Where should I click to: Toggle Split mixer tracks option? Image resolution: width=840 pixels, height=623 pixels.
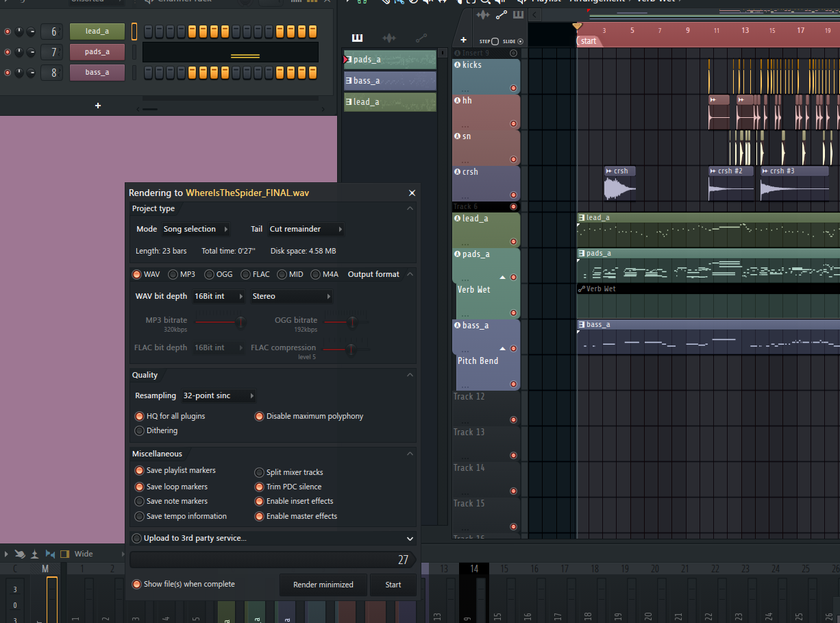(x=260, y=472)
